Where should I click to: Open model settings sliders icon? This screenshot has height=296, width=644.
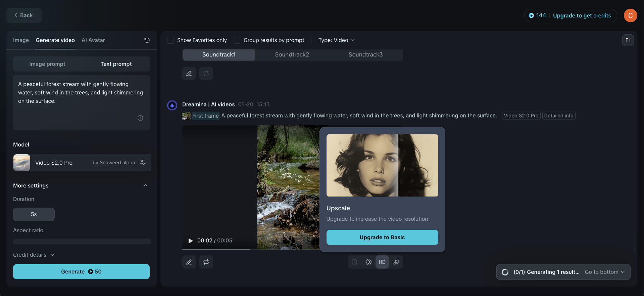[143, 163]
